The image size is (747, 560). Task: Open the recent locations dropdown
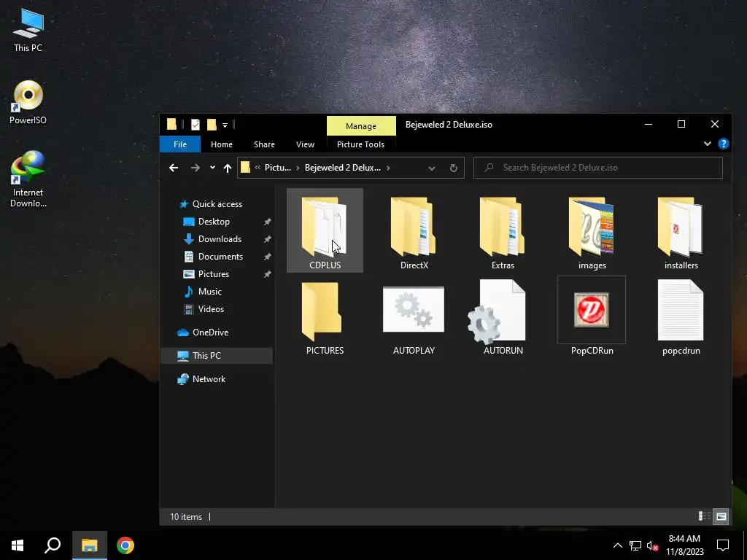[212, 168]
